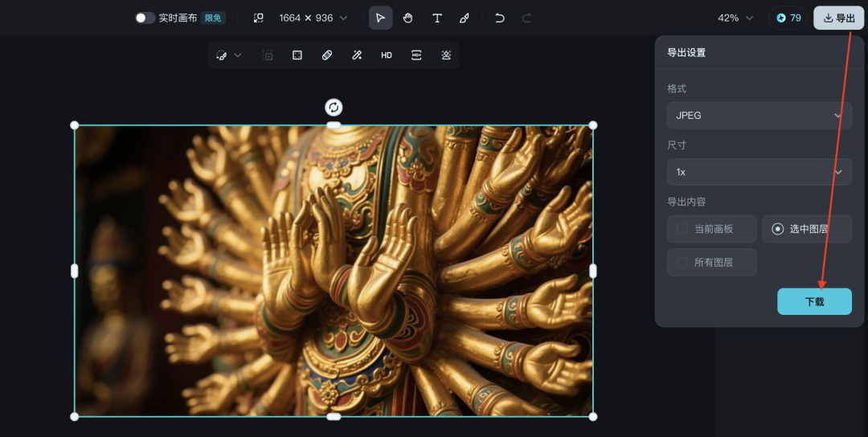Viewport: 868px width, 437px height.
Task: Open the JPEG format dropdown
Action: tap(759, 116)
